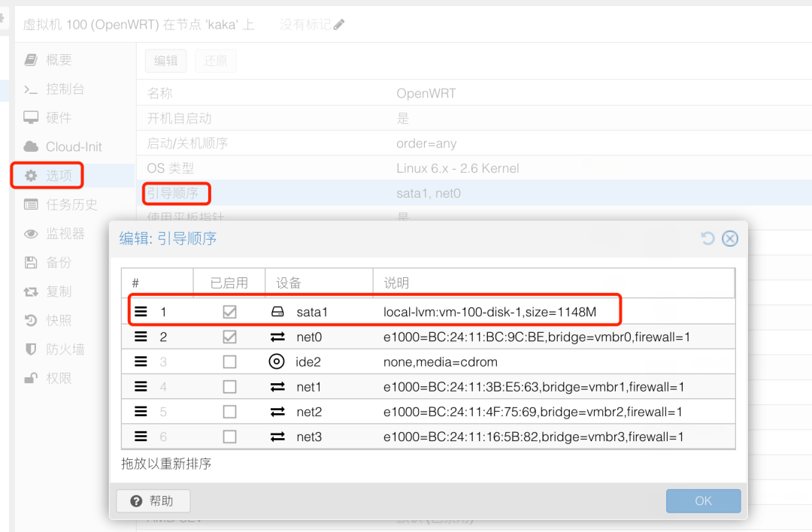Click the drag handle of the net0 row
The image size is (812, 532).
click(x=141, y=337)
